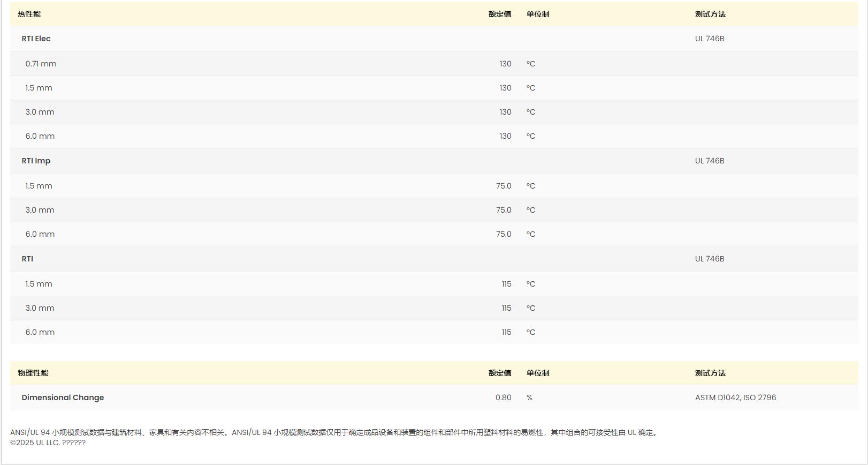
Task: Click 测试方法 header in the 热性能 table
Action: tap(710, 14)
